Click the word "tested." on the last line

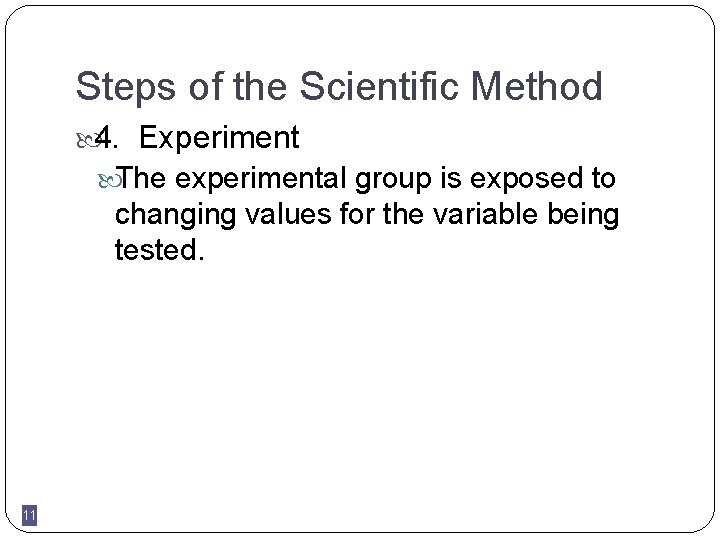(x=160, y=250)
